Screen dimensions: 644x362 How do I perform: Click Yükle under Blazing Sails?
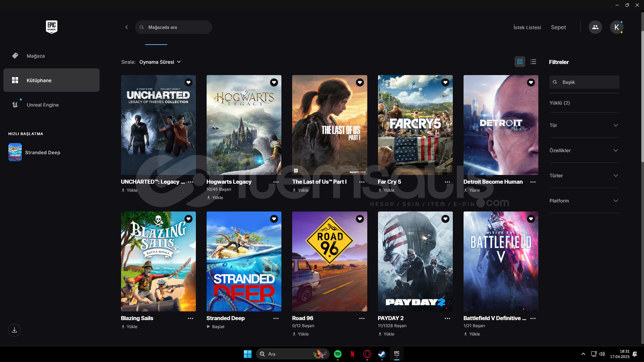pyautogui.click(x=129, y=326)
